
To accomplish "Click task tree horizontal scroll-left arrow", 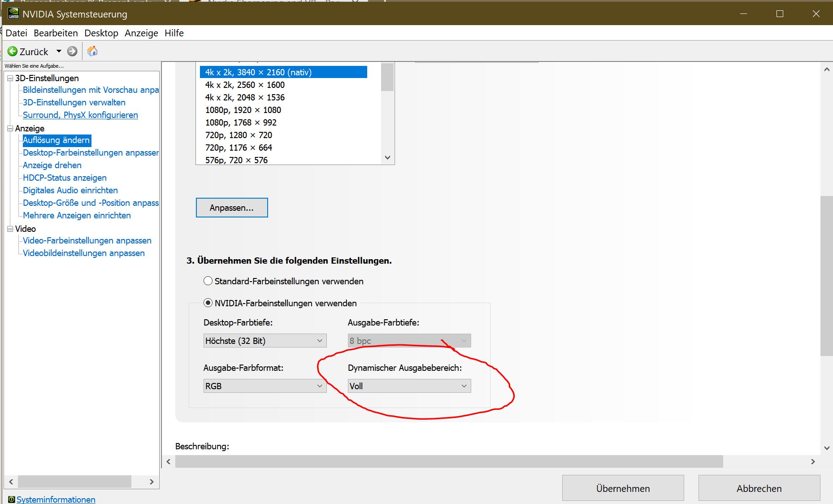I will (x=11, y=482).
